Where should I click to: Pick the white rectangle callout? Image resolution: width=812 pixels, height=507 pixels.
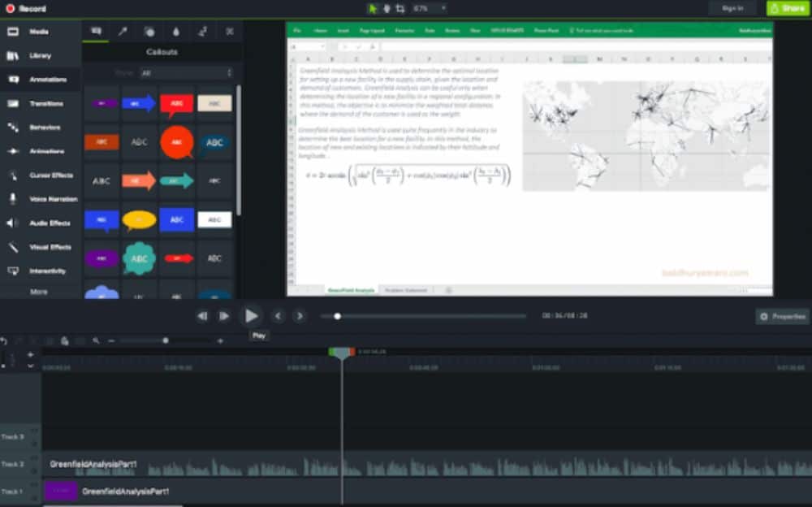coord(214,219)
